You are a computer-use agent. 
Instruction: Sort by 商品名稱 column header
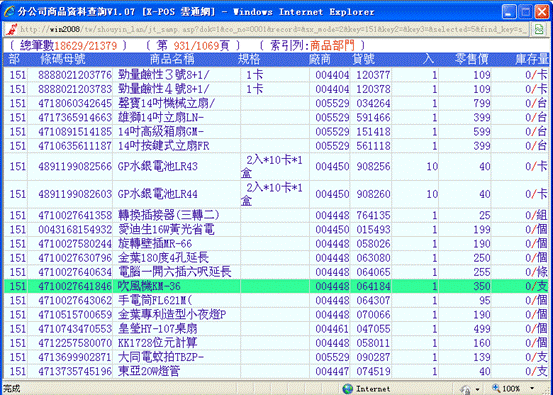click(172, 59)
